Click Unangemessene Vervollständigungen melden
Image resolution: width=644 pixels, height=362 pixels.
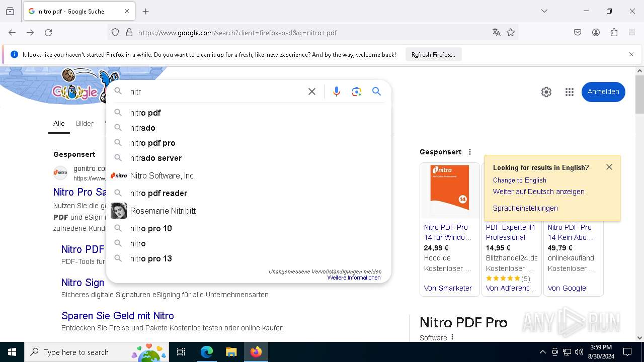tap(325, 271)
